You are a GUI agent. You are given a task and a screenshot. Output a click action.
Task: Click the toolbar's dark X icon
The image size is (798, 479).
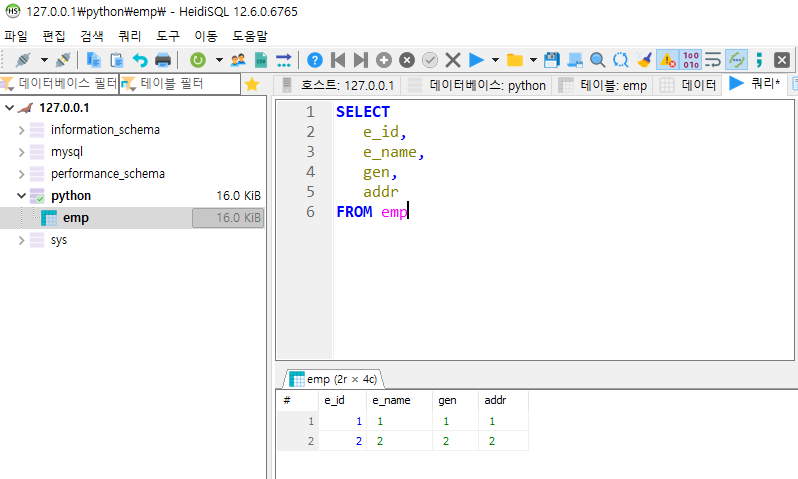pyautogui.click(x=782, y=60)
